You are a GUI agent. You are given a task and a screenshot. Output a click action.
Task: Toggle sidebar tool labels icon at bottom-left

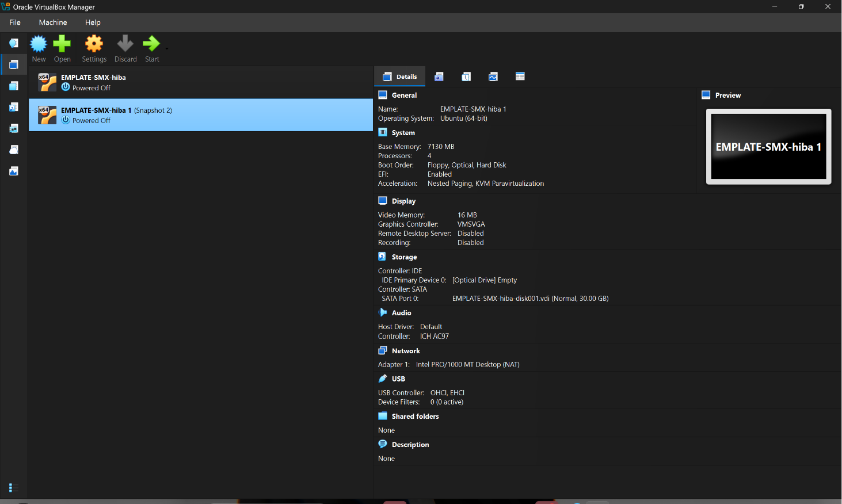14,488
